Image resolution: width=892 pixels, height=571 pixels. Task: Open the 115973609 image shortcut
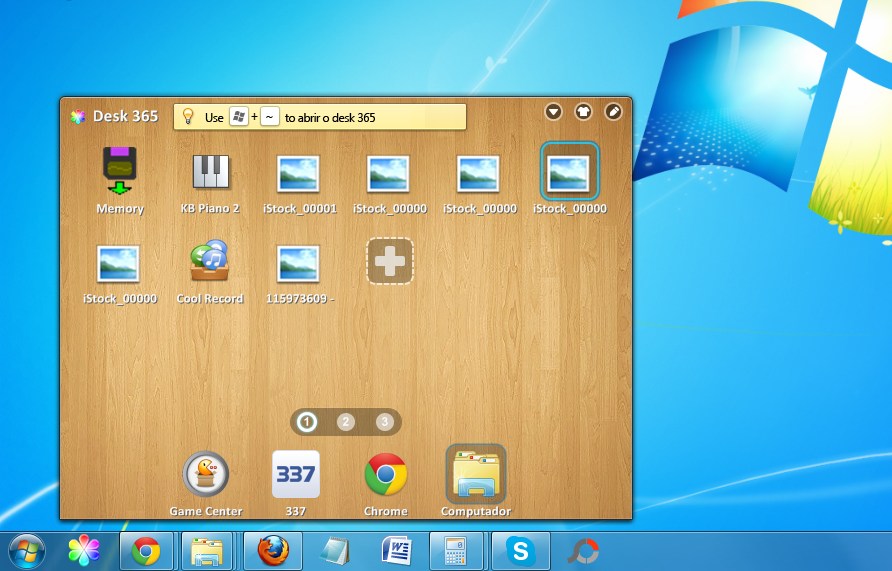pyautogui.click(x=298, y=263)
